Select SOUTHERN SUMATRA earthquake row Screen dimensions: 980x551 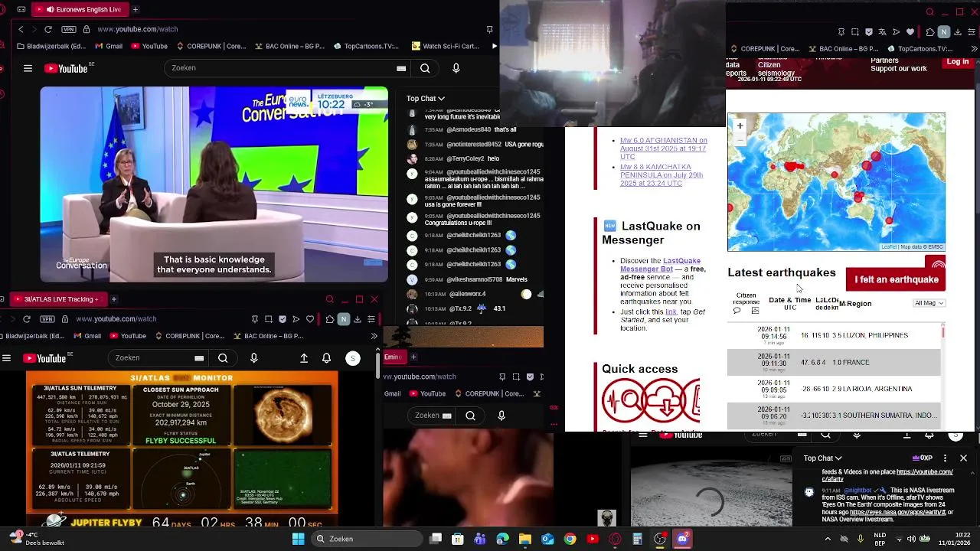[834, 416]
